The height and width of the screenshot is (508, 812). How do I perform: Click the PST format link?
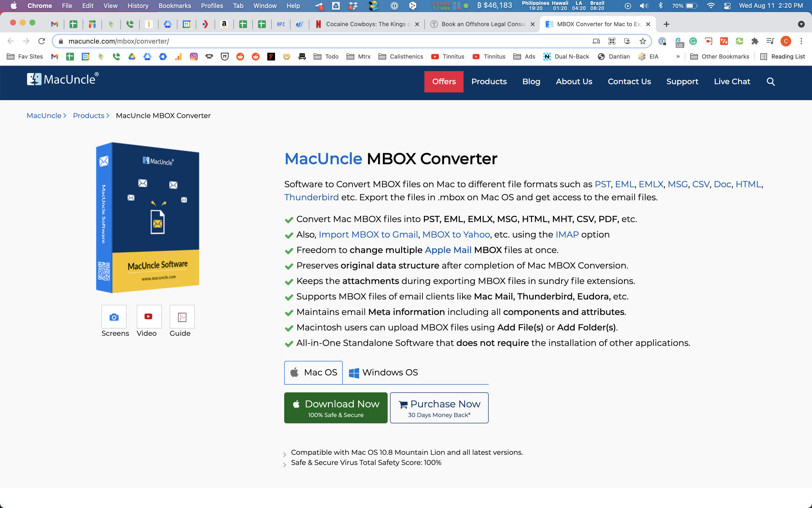603,184
